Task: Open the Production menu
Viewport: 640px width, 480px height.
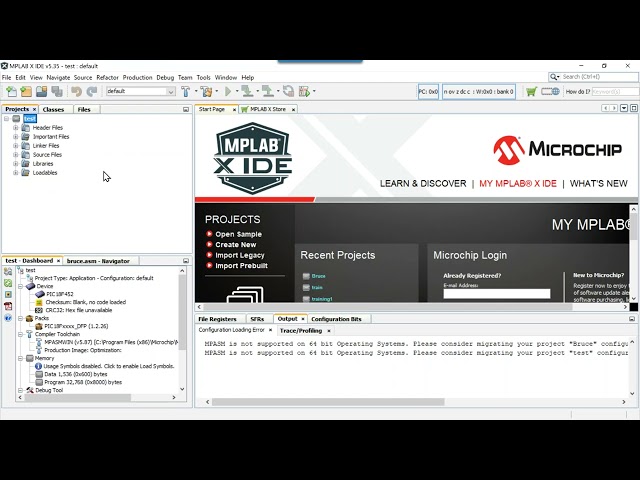Action: click(x=137, y=78)
